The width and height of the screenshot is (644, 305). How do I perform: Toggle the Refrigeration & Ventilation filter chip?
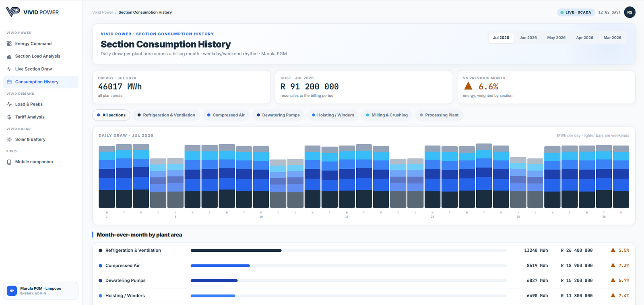pyautogui.click(x=166, y=115)
